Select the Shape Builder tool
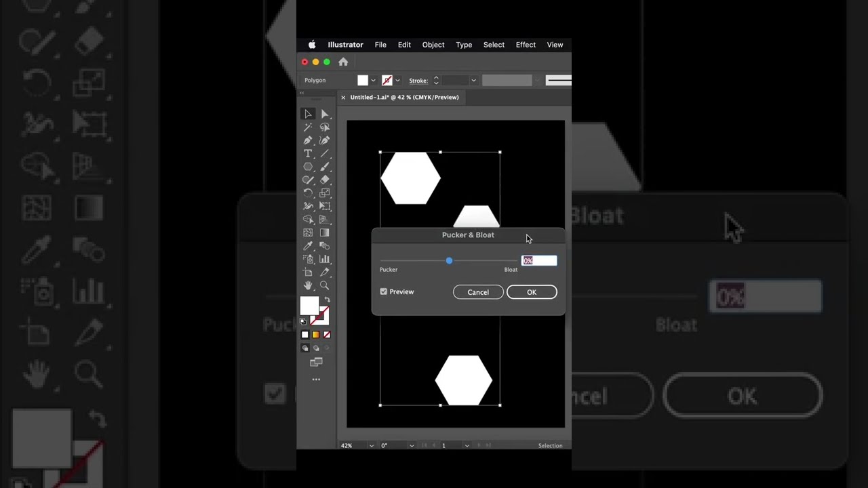This screenshot has height=488, width=868. 308,220
